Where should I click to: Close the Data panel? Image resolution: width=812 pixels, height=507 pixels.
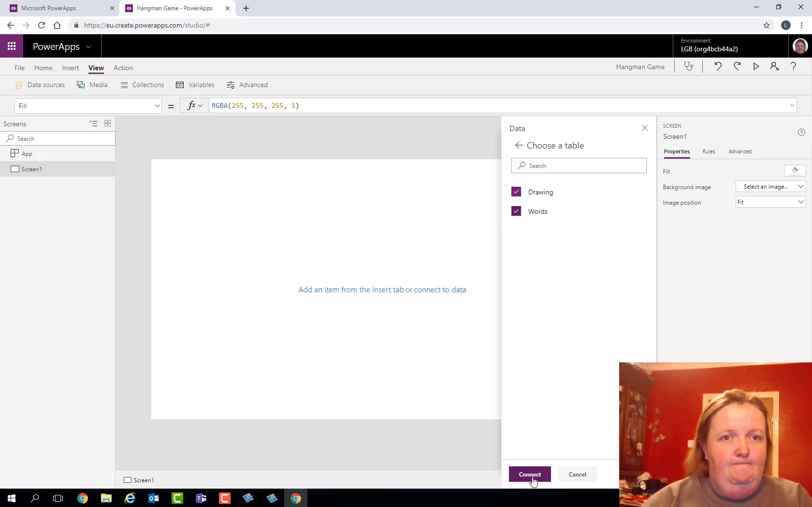(x=644, y=128)
